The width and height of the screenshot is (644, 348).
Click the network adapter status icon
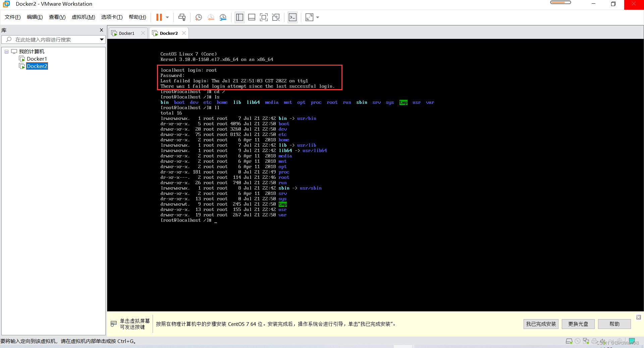click(x=586, y=341)
